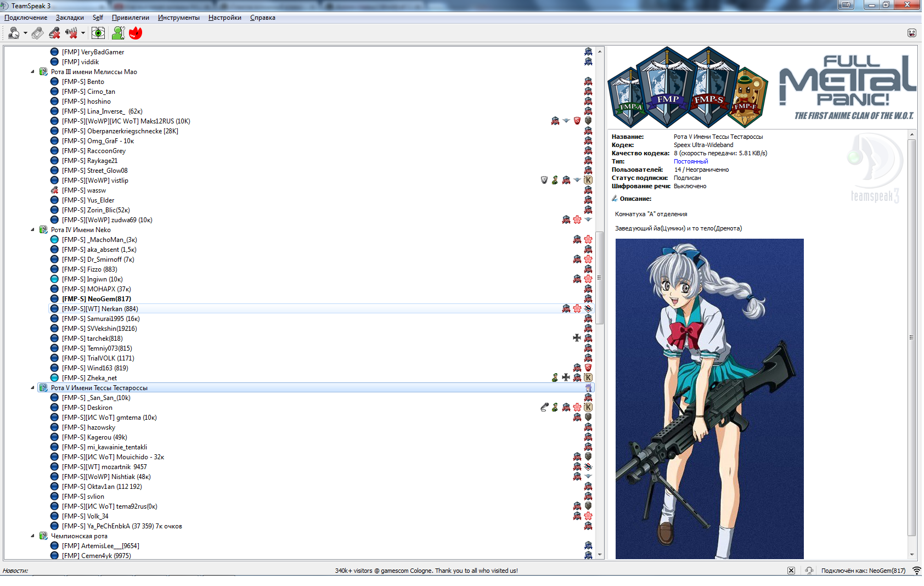Toggle away status in toolbar
The height and width of the screenshot is (586, 924).
tap(14, 33)
